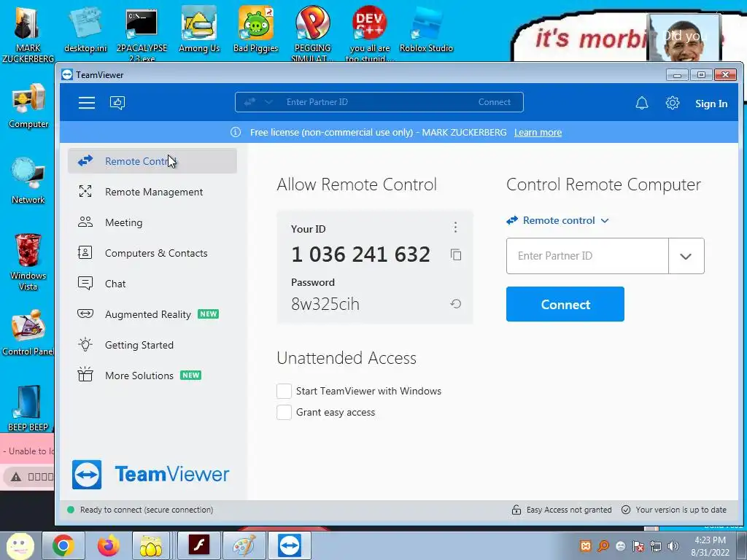Image resolution: width=747 pixels, height=560 pixels.
Task: Select the Bad Piggies desktop icon
Action: pyautogui.click(x=256, y=30)
